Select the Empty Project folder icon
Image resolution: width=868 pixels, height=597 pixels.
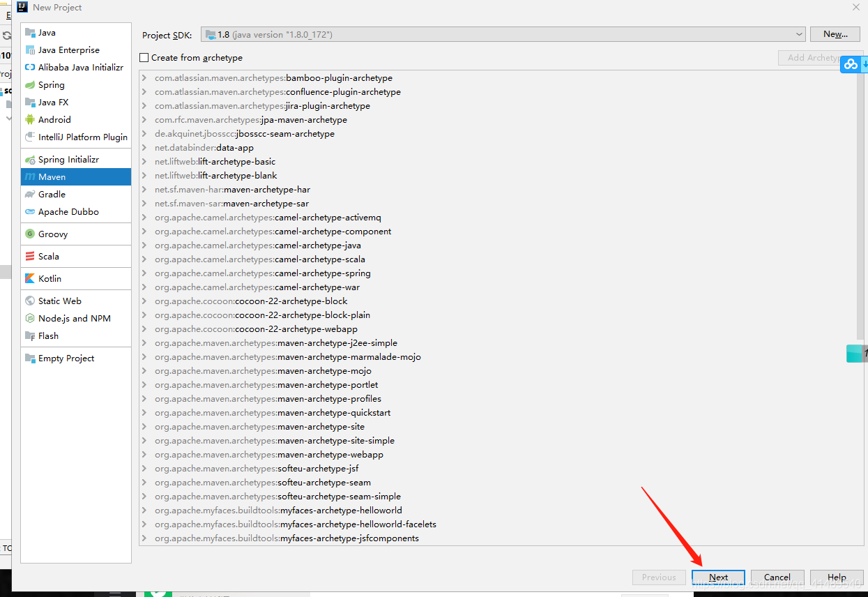[30, 358]
